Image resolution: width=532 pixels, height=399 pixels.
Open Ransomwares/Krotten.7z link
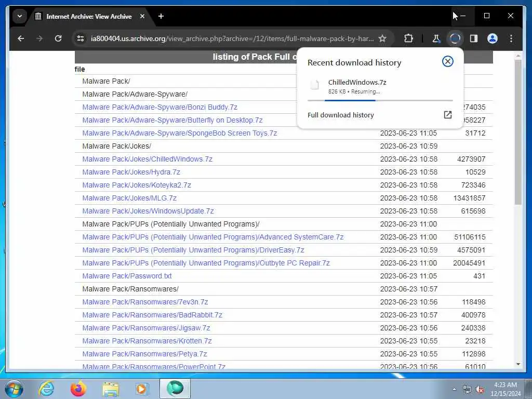[147, 341]
